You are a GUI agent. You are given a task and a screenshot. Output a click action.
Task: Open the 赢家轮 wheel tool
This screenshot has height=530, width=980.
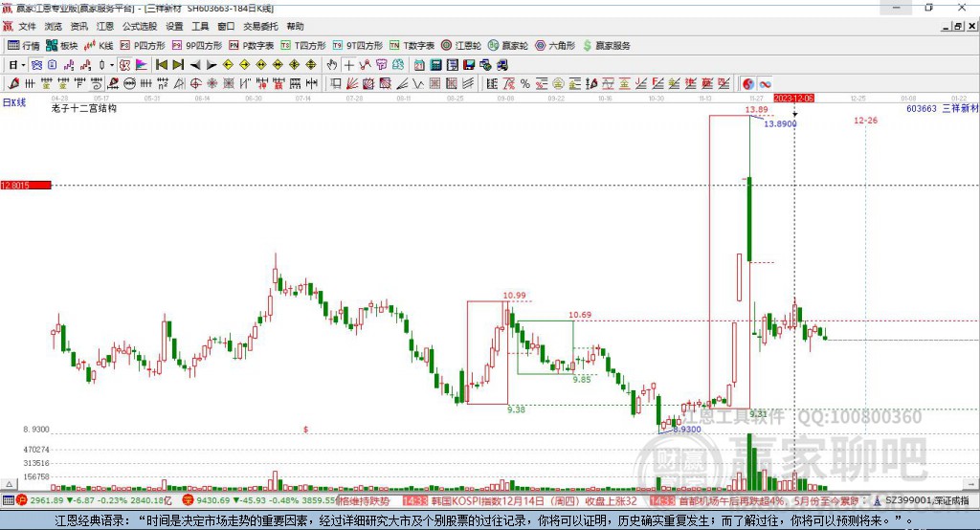click(x=508, y=46)
